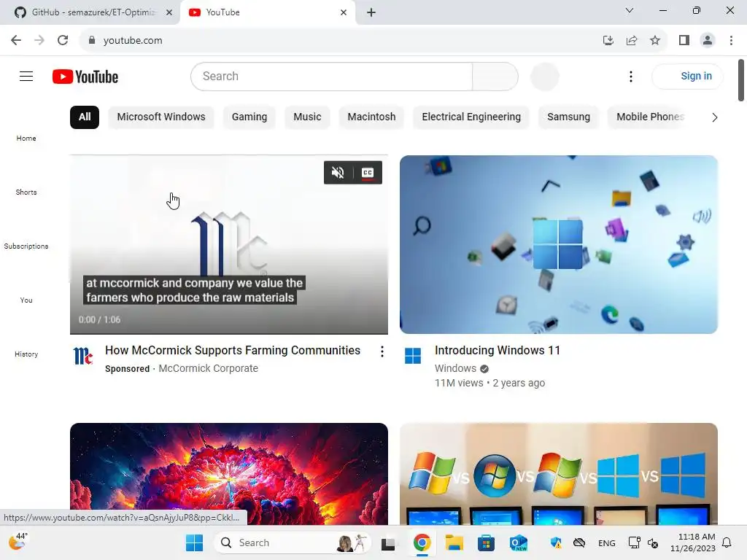
Task: View site information lock icon
Action: click(92, 40)
